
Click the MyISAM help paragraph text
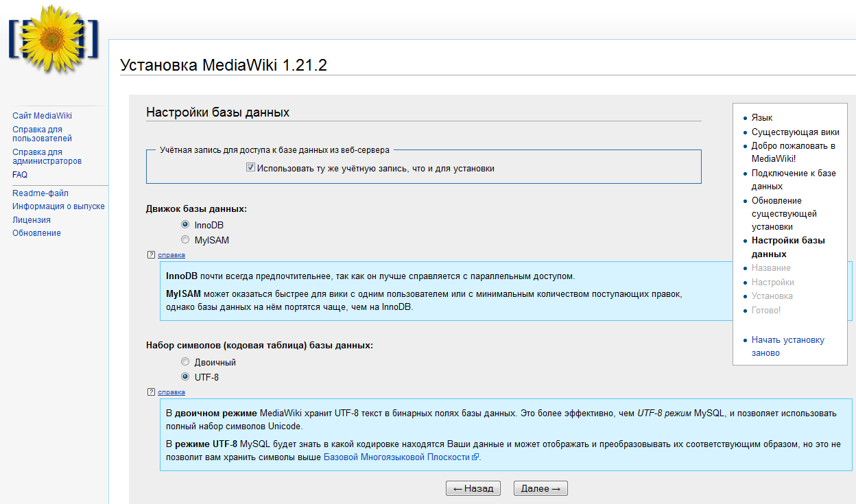point(425,300)
